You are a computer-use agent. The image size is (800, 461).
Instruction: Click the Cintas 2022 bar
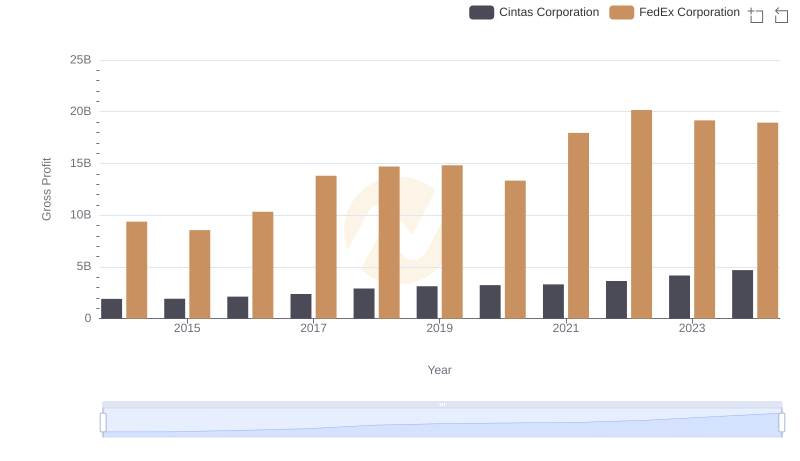616,300
